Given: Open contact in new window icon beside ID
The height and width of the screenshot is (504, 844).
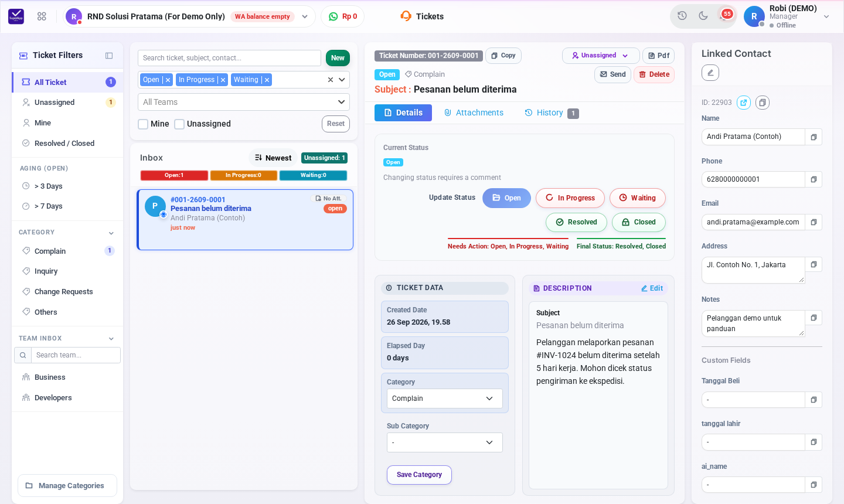Looking at the screenshot, I should click(744, 103).
